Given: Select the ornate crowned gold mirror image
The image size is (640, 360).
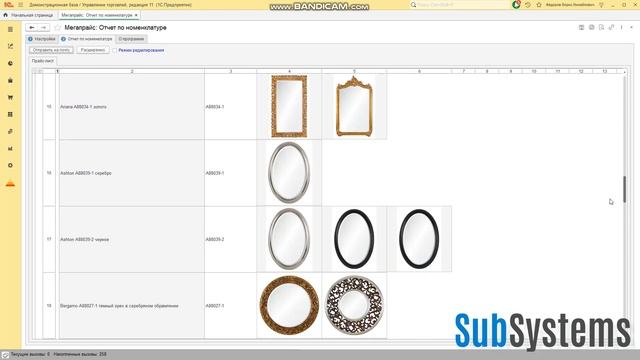Looking at the screenshot, I should click(354, 106).
